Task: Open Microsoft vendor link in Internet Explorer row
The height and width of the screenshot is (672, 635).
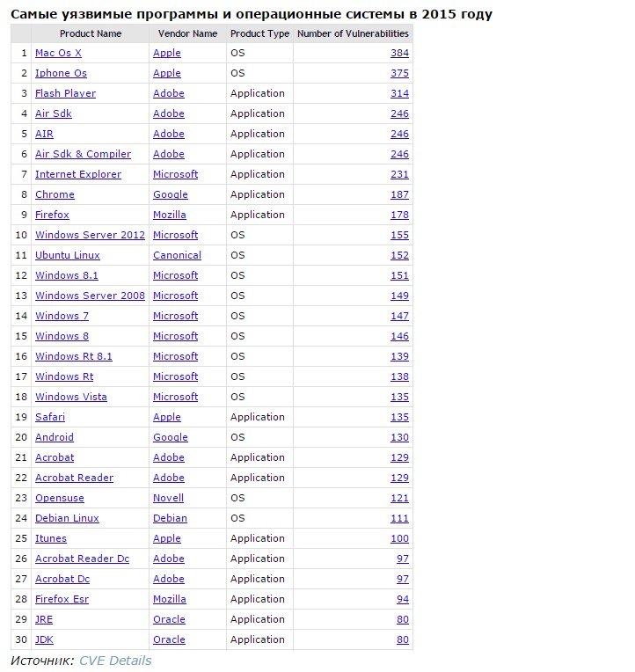Action: coord(175,174)
